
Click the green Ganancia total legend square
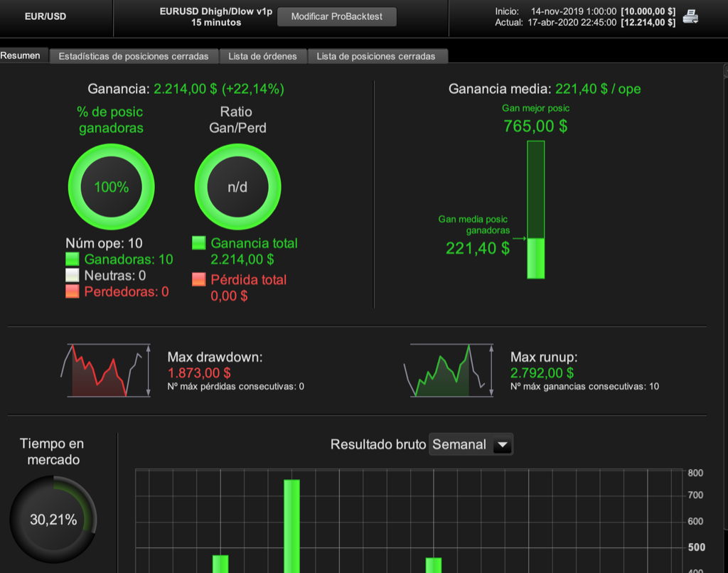coord(199,243)
